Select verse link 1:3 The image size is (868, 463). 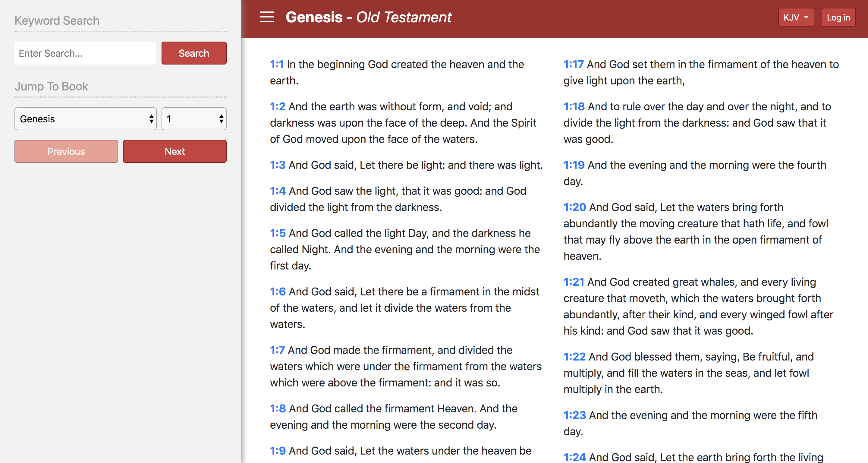click(x=278, y=165)
